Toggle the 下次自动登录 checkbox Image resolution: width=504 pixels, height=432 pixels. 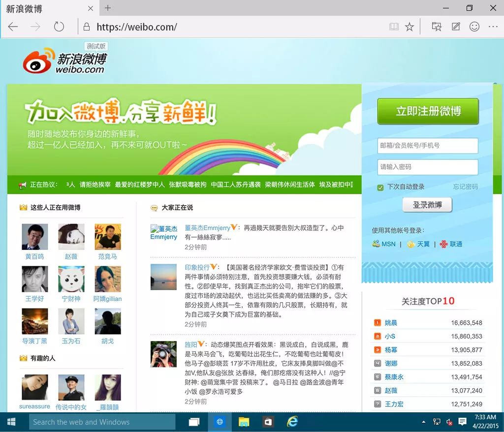(380, 187)
